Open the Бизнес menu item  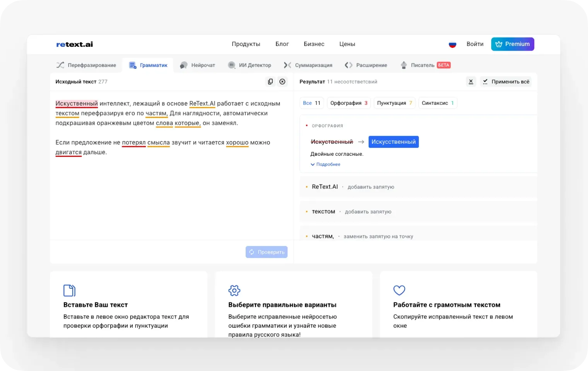[x=314, y=44]
